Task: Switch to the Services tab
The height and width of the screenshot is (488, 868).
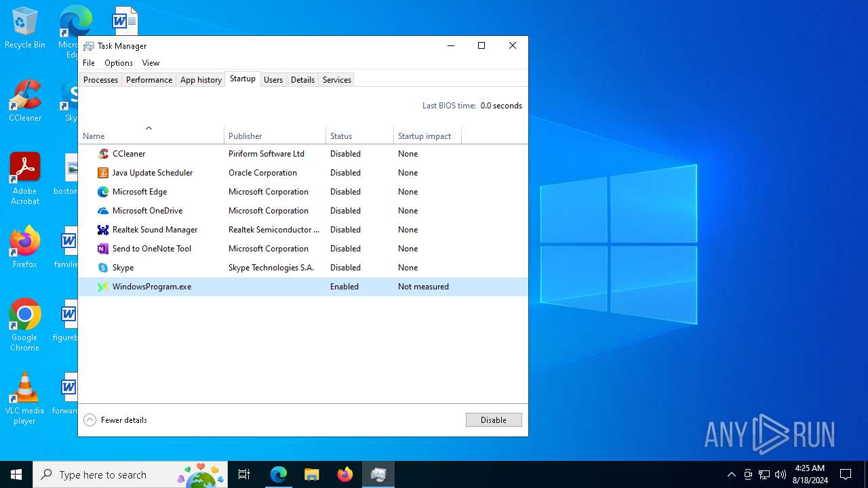Action: tap(337, 80)
